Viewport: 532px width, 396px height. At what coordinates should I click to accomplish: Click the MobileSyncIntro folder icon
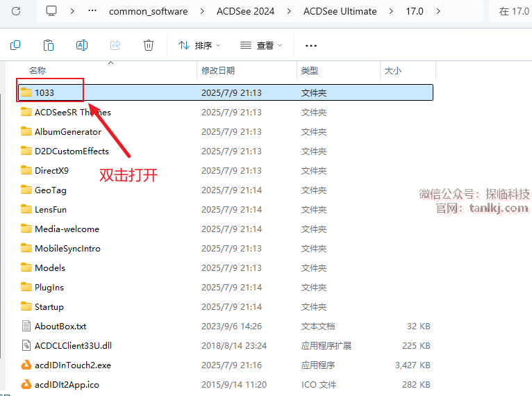pos(26,248)
